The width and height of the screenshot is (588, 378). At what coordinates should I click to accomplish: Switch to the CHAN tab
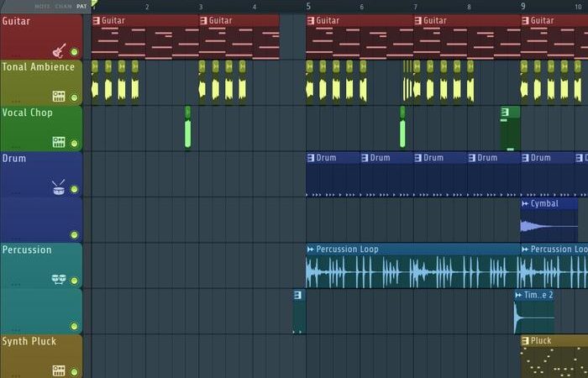(x=63, y=6)
